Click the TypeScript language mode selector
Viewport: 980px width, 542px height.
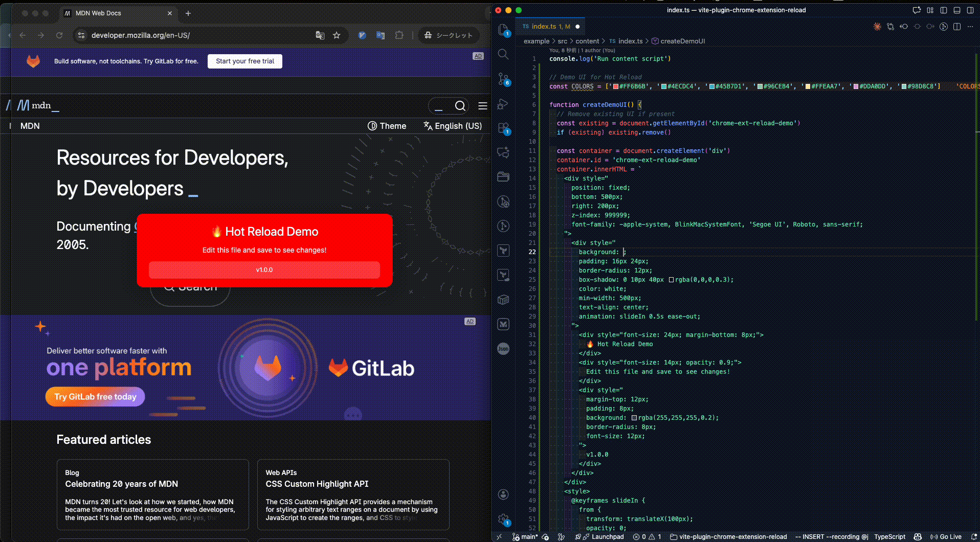click(x=889, y=537)
